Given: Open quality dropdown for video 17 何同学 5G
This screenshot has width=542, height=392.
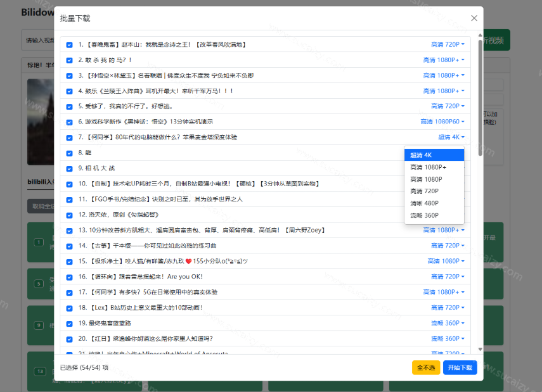Looking at the screenshot, I should click(444, 292).
